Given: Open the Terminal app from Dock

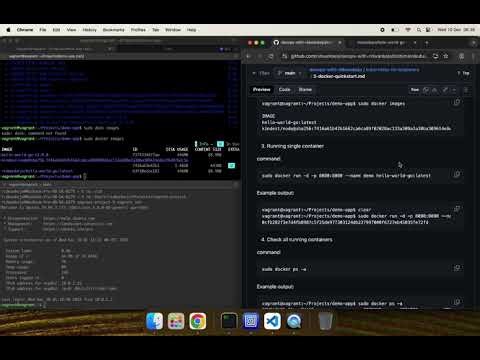Looking at the screenshot, I should tap(229, 321).
